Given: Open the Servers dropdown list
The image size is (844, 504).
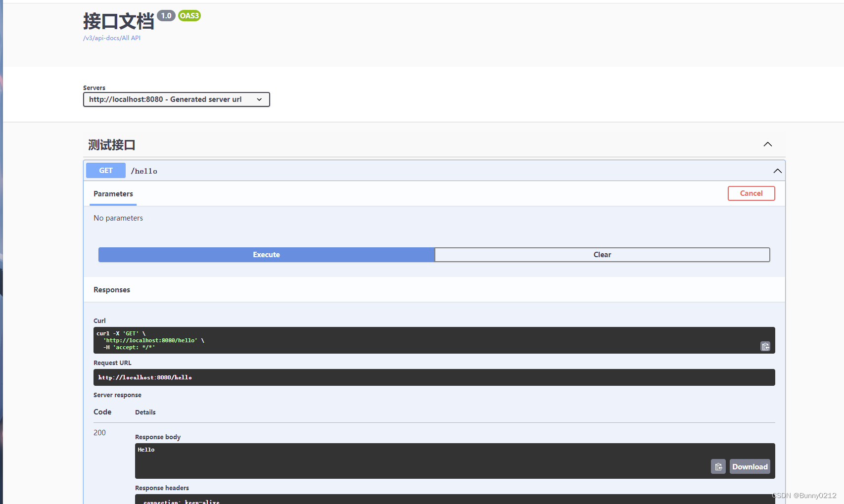Looking at the screenshot, I should (x=177, y=99).
